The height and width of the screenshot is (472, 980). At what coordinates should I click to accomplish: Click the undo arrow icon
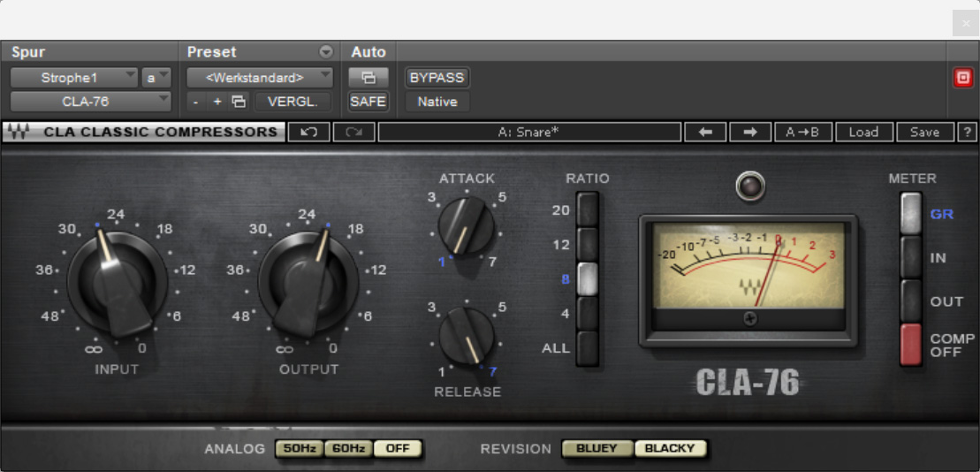[x=308, y=133]
